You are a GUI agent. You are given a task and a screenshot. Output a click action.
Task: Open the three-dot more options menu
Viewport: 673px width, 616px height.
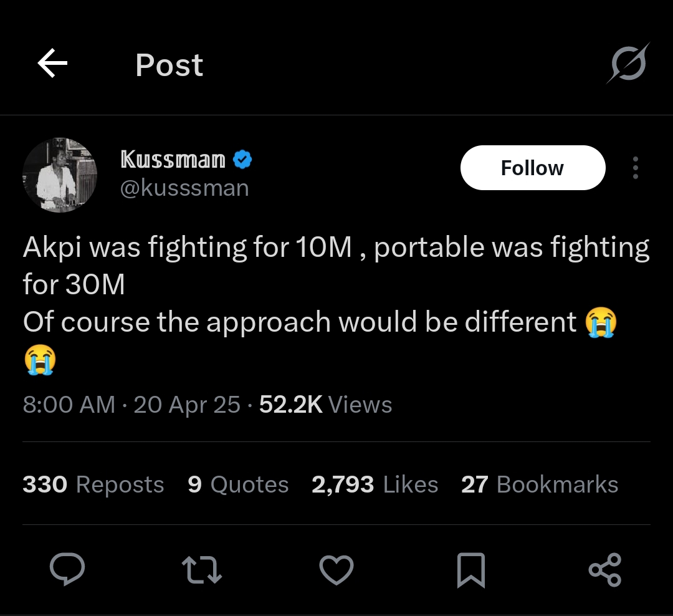point(635,168)
